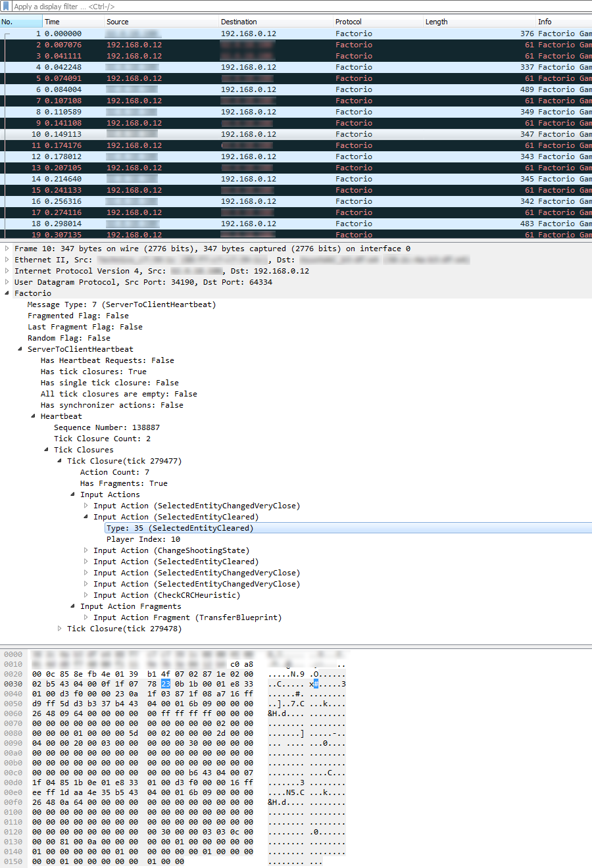Select packet 2 at time 0.007076
592x868 pixels.
coord(296,45)
